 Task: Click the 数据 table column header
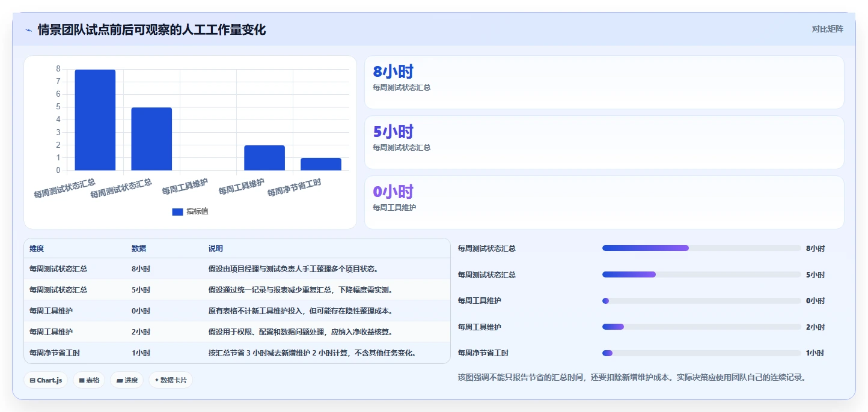(x=139, y=249)
